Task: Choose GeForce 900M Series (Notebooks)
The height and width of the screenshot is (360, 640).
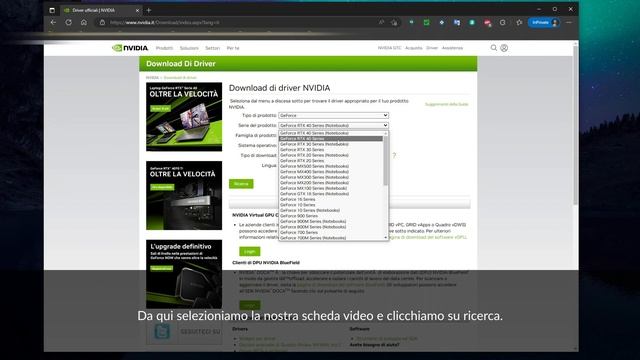Action: 331,221
